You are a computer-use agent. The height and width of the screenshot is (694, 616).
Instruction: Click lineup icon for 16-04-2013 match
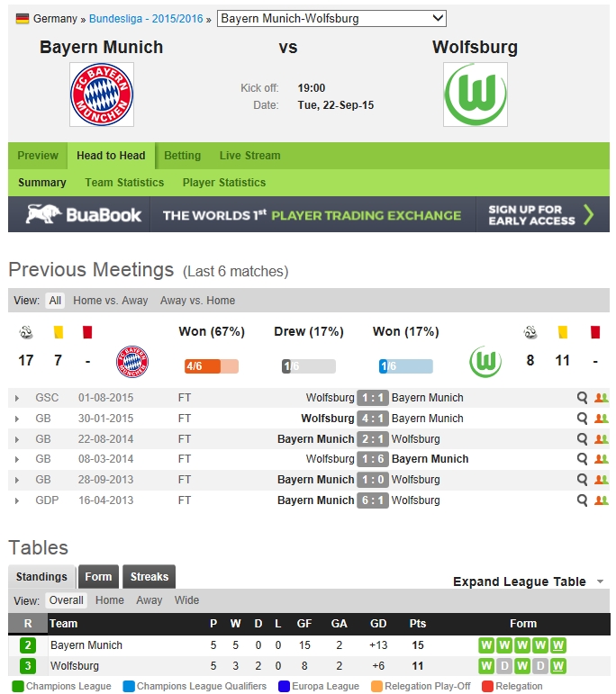click(x=601, y=500)
